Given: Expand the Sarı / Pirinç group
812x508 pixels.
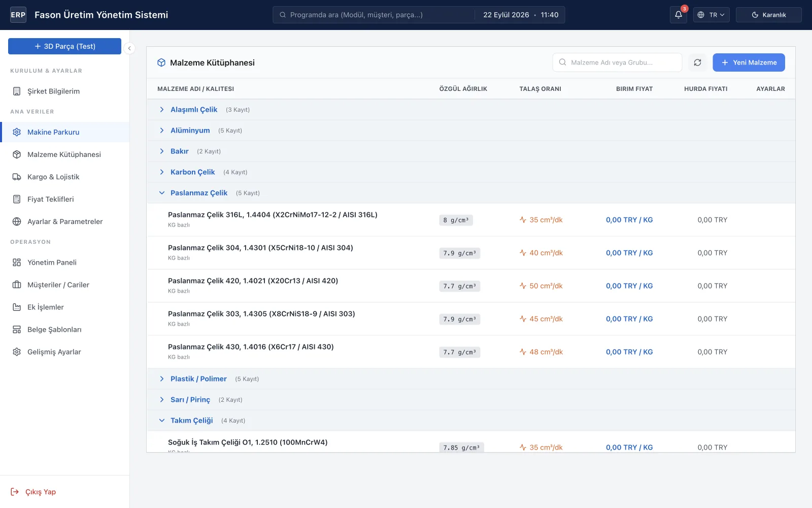Looking at the screenshot, I should point(162,400).
